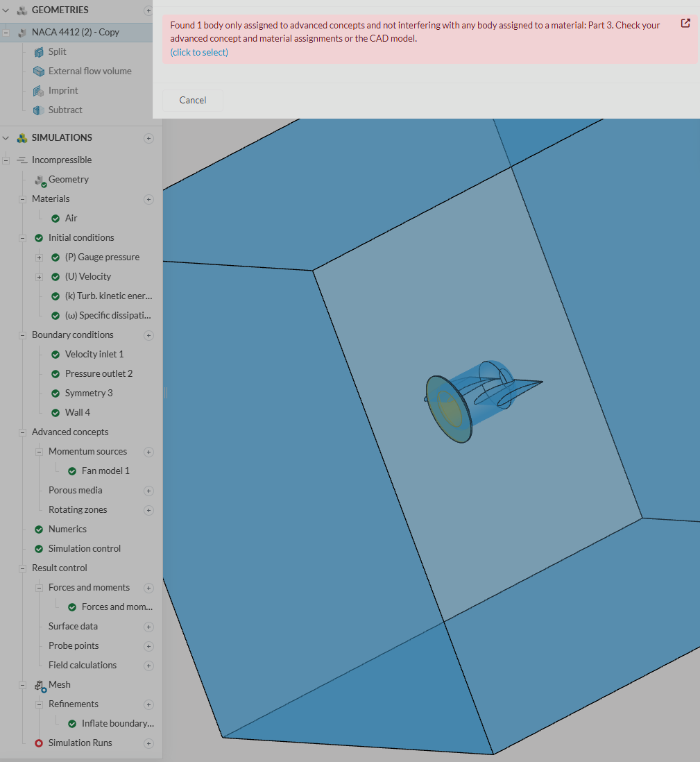Collapse the Result control node
The image size is (700, 762).
(22, 568)
